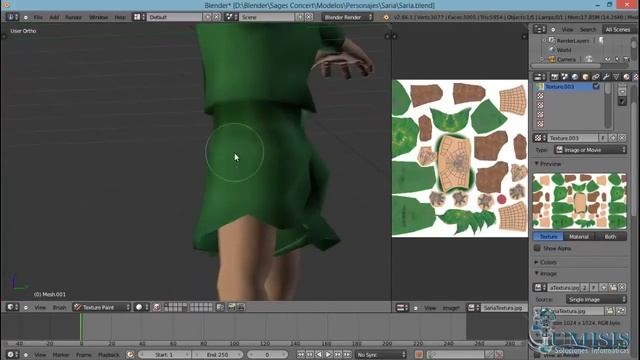Viewport: 640px width, 360px height.
Task: Jump to timeline start frame
Action: 301,355
